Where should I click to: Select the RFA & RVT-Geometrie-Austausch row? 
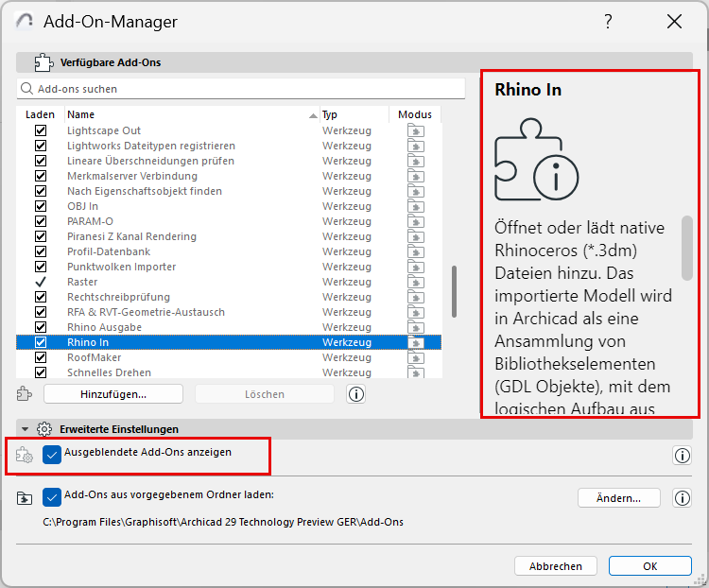pos(229,312)
